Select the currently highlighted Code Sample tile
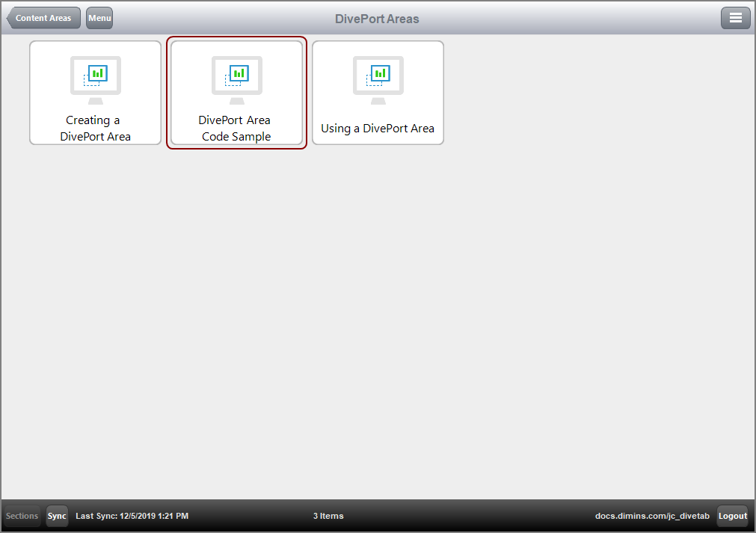This screenshot has width=756, height=533. coord(236,93)
